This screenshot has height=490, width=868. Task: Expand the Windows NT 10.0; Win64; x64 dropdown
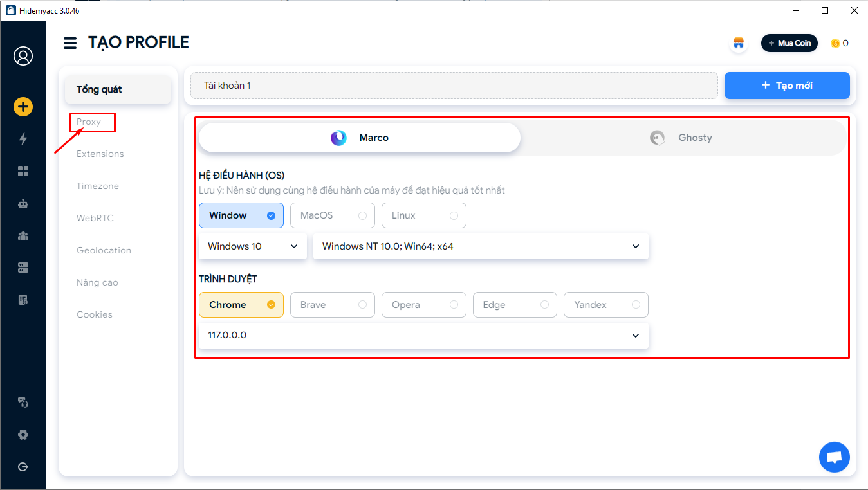coord(481,246)
